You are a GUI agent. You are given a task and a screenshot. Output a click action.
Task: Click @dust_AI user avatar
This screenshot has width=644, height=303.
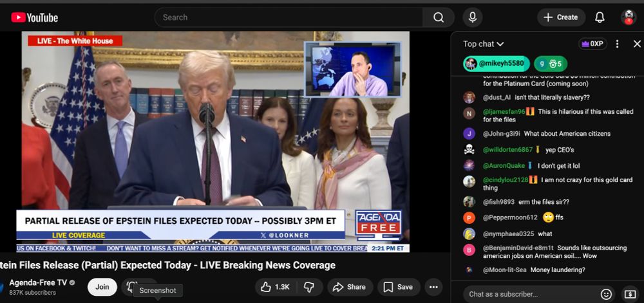coord(469,98)
